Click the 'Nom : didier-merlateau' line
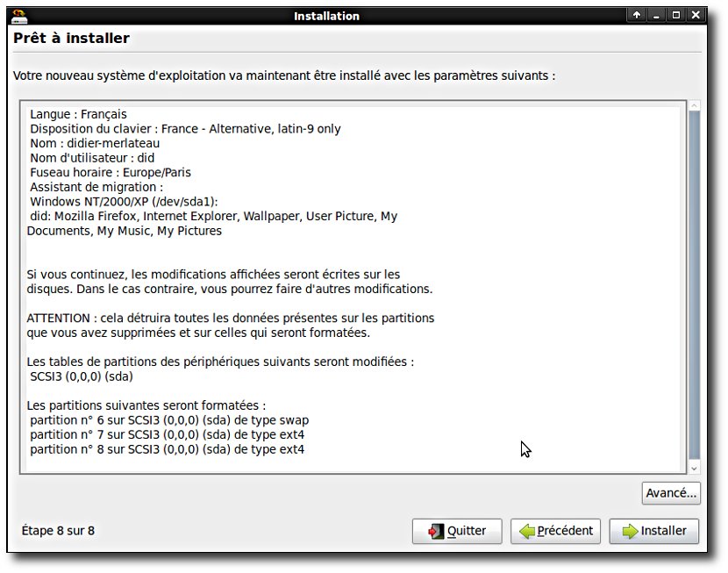This screenshot has width=728, height=573. [95, 143]
